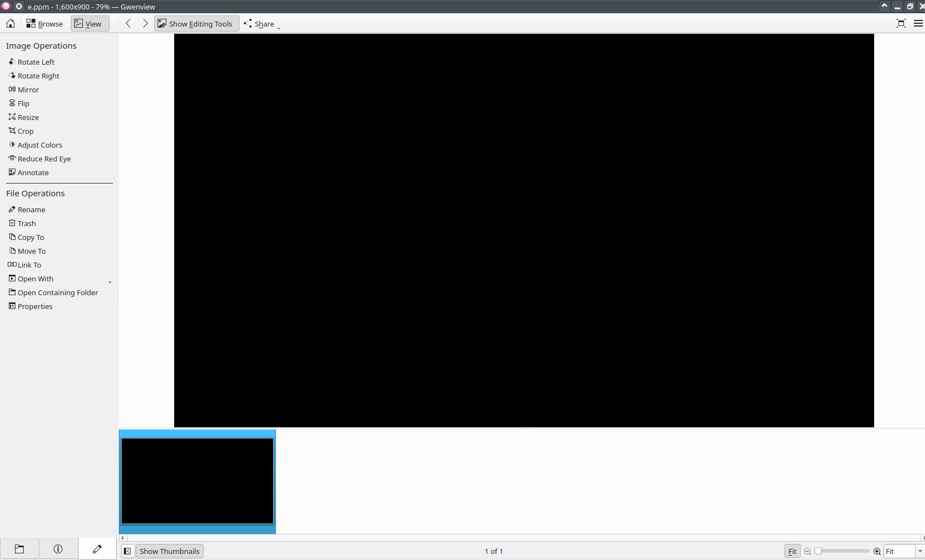This screenshot has width=925, height=560.
Task: Open the image Information panel
Action: click(58, 548)
